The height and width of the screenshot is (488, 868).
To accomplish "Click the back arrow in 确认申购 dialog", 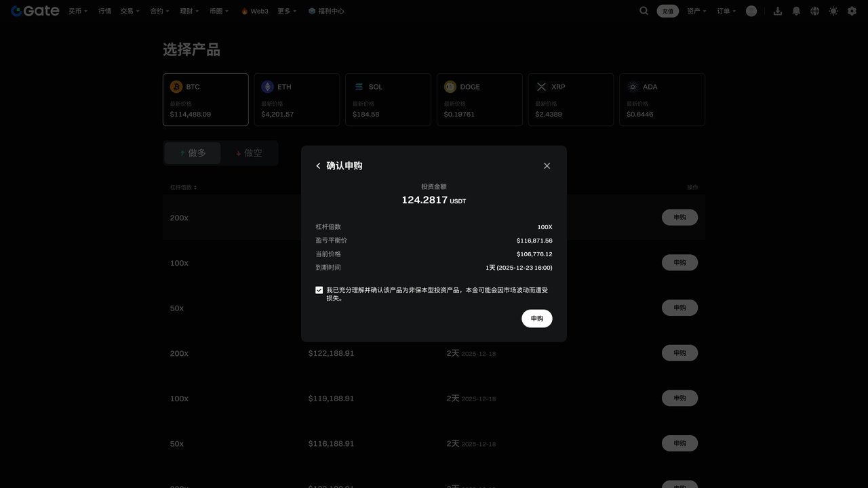I will tap(318, 166).
